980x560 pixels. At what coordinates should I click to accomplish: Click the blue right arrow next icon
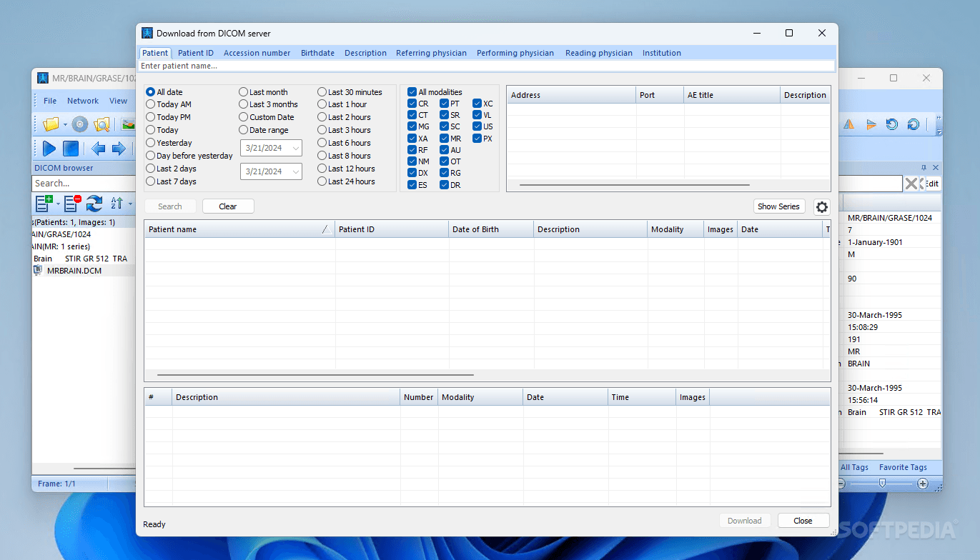119,149
